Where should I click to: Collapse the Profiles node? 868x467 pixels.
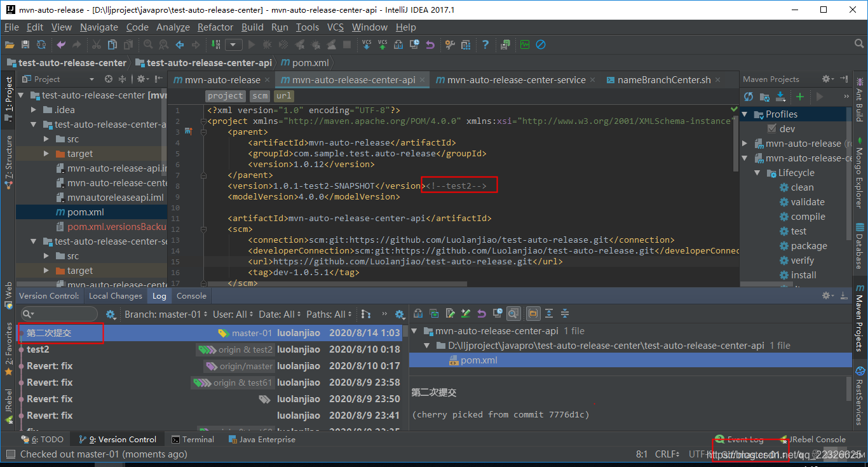[x=745, y=114]
